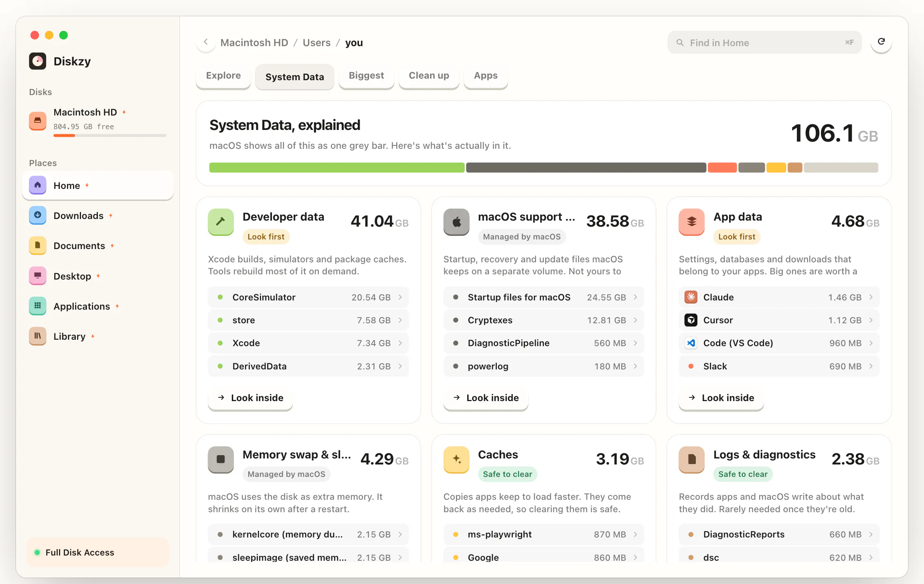The width and height of the screenshot is (924, 584).
Task: Click the refresh icon near search
Action: click(881, 42)
